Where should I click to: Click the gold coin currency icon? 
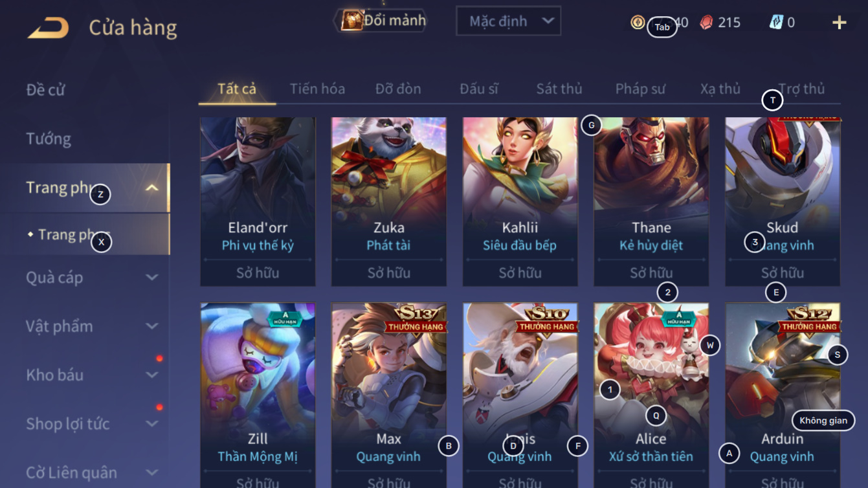pos(638,23)
